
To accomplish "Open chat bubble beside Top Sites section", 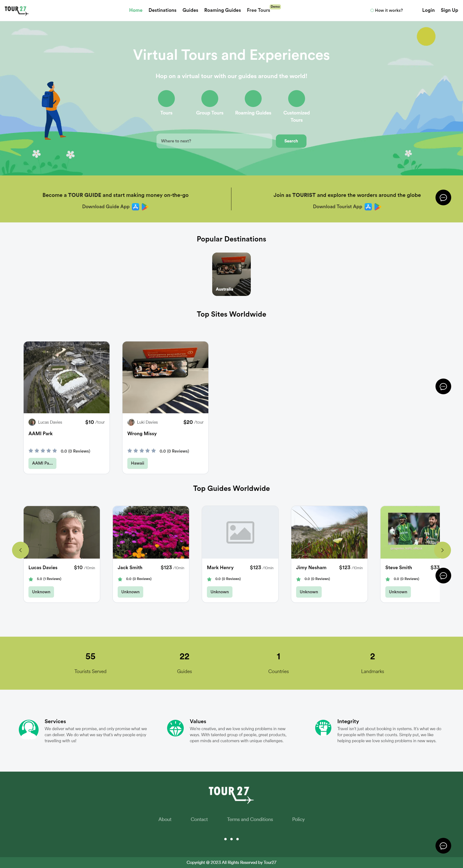I will coord(443,386).
